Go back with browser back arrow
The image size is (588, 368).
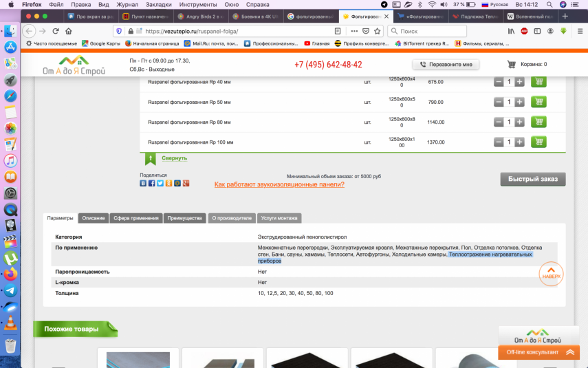click(30, 31)
